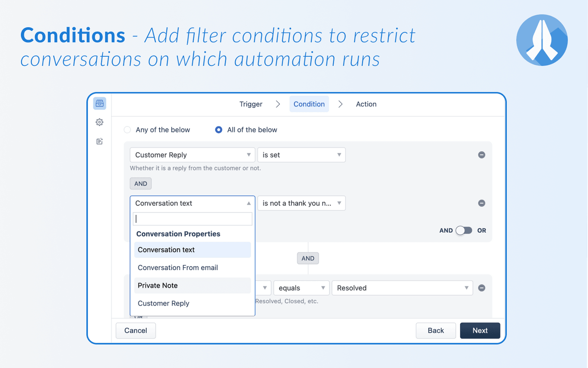
Task: Click the new note icon in the sidebar
Action: (99, 141)
